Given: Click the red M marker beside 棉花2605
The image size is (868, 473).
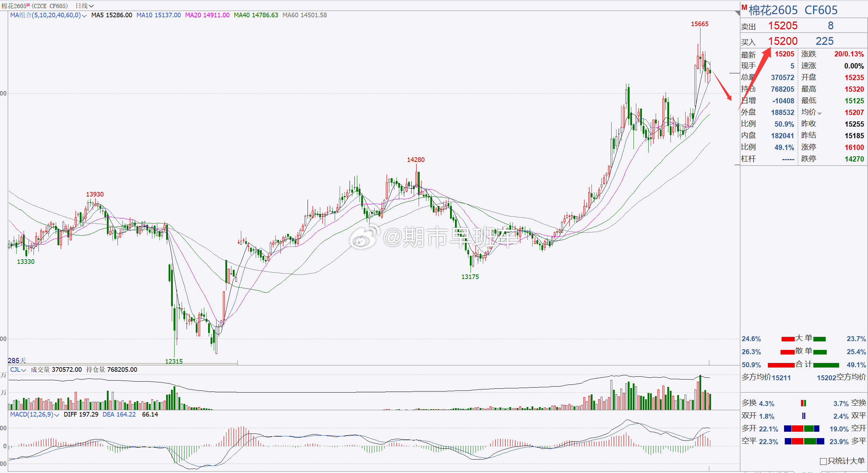Looking at the screenshot, I should pyautogui.click(x=744, y=7).
